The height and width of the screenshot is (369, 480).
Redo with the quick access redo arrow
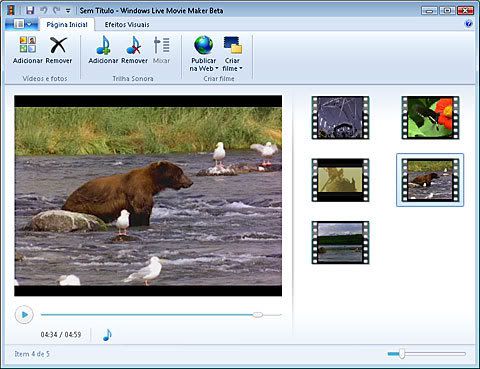click(57, 10)
